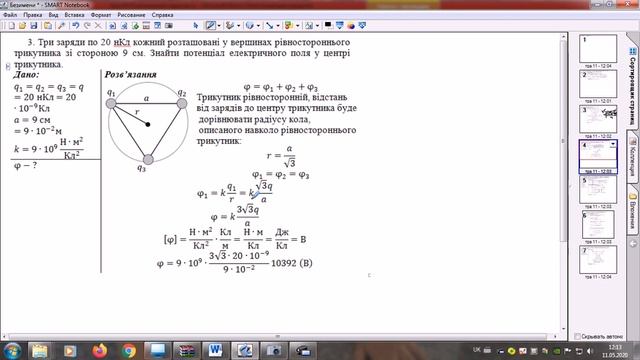Screen dimensions: 640x360
Task: Select the Shapes tool
Action: pyautogui.click(x=289, y=26)
